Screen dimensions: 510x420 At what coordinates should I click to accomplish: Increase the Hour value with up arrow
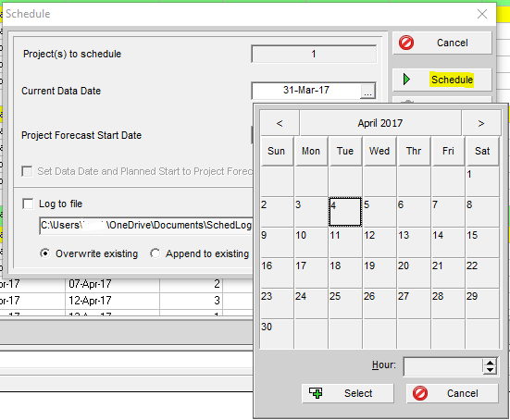(x=490, y=363)
